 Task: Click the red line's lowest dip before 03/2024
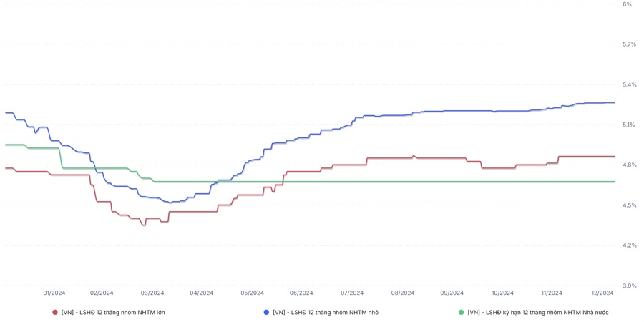point(144,225)
